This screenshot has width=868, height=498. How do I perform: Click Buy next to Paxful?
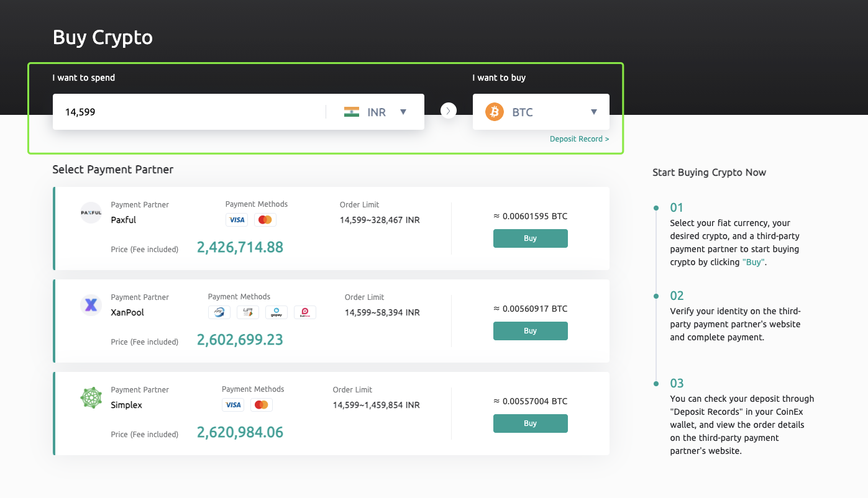pyautogui.click(x=530, y=238)
